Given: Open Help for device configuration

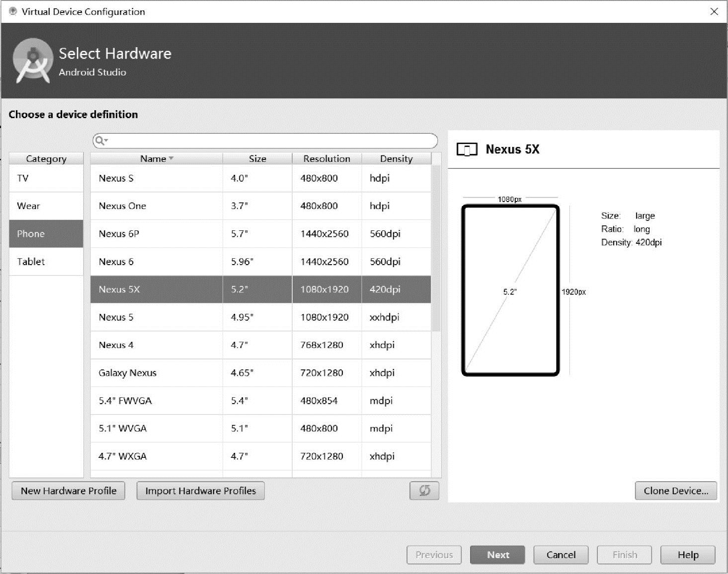Looking at the screenshot, I should [x=688, y=555].
